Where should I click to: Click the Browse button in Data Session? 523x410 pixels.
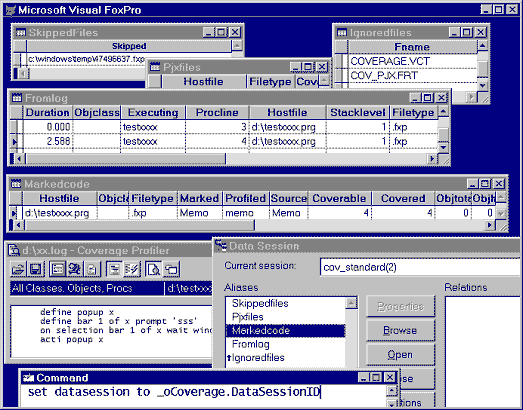click(400, 330)
